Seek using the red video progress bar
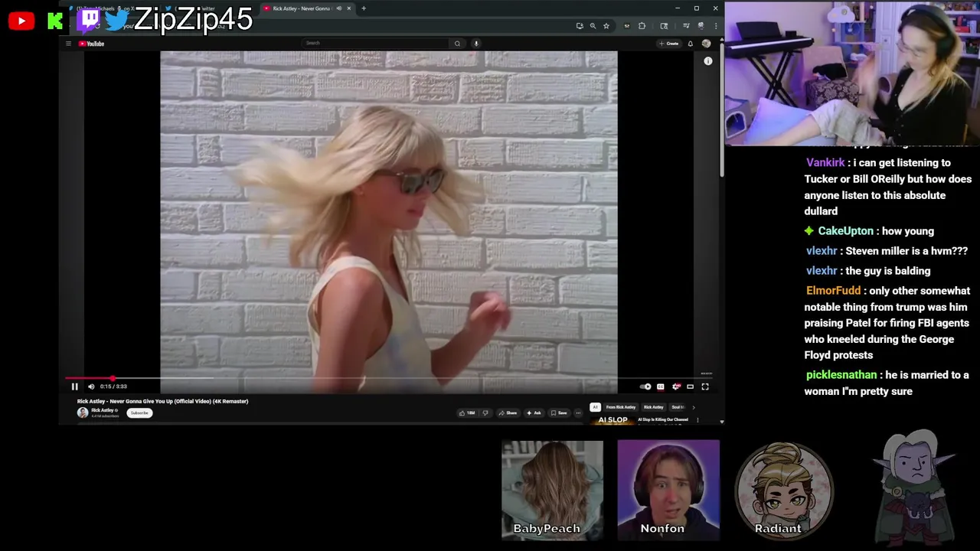Screen dimensions: 980x551 click(x=389, y=378)
